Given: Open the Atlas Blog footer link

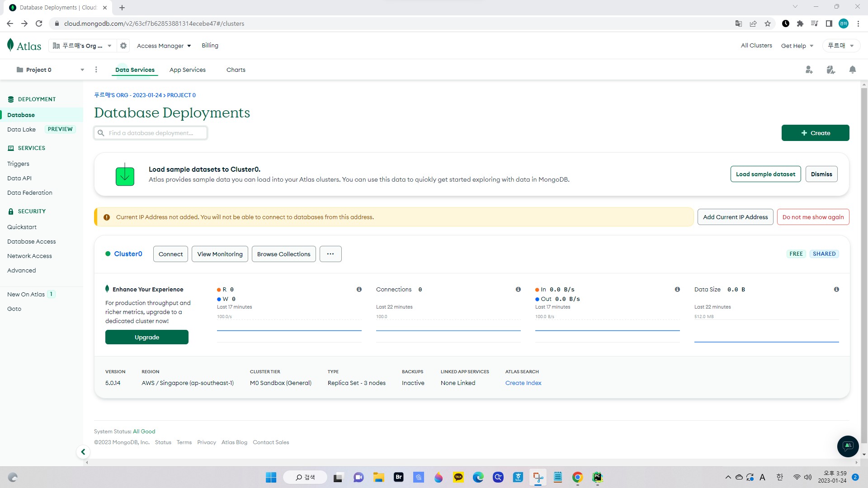Looking at the screenshot, I should coord(234,442).
